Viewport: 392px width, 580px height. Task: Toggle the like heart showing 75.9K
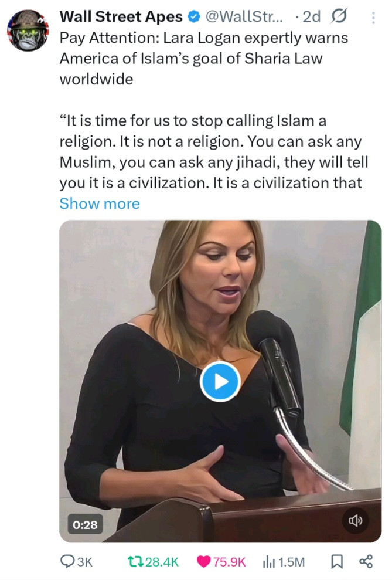click(203, 561)
